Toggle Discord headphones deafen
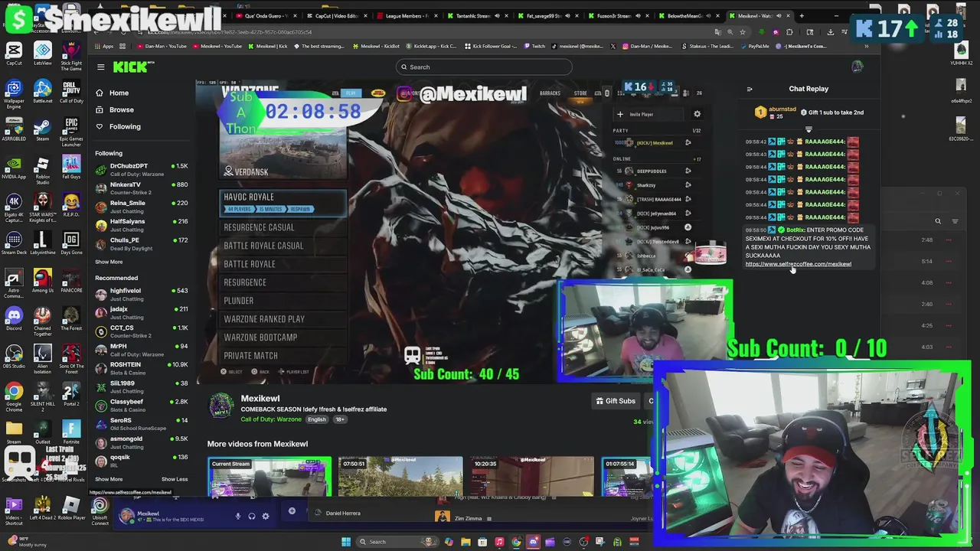The height and width of the screenshot is (551, 980). (251, 516)
